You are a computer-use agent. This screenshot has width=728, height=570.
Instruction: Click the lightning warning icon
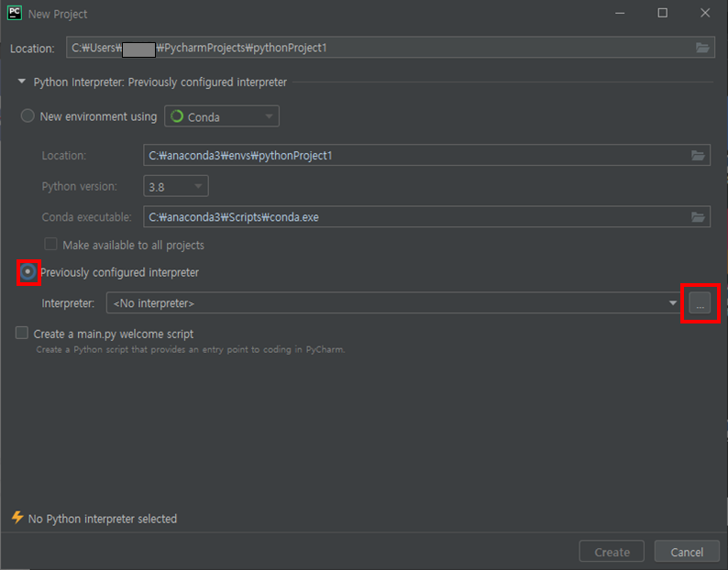tap(17, 518)
